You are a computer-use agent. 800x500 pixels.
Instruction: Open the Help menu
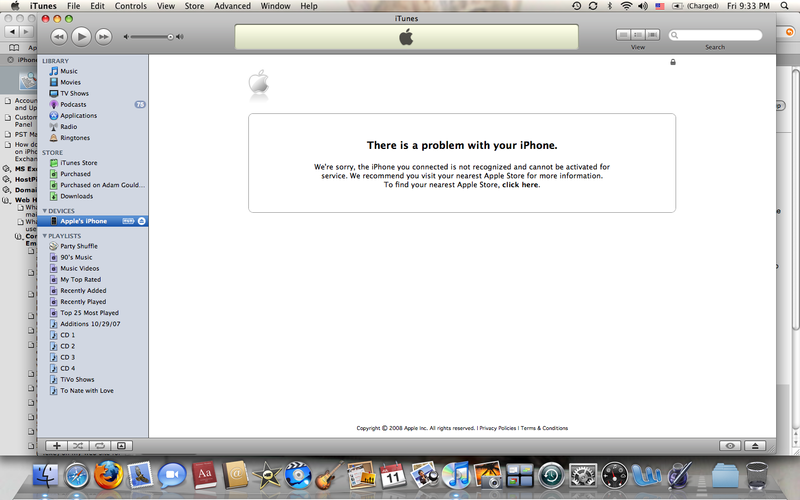309,6
